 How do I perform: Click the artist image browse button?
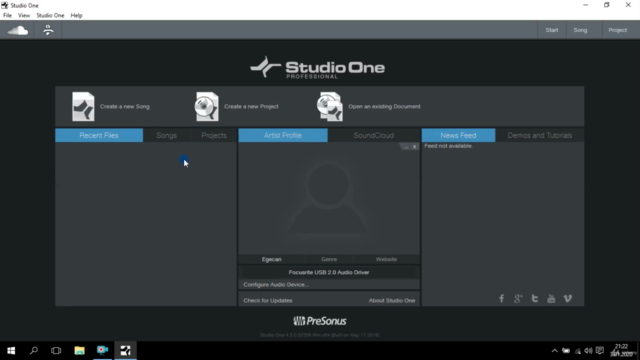[x=405, y=147]
